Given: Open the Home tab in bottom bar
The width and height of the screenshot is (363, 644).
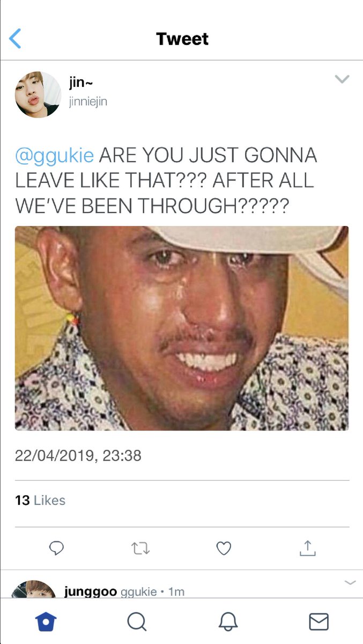Looking at the screenshot, I should click(x=46, y=621).
